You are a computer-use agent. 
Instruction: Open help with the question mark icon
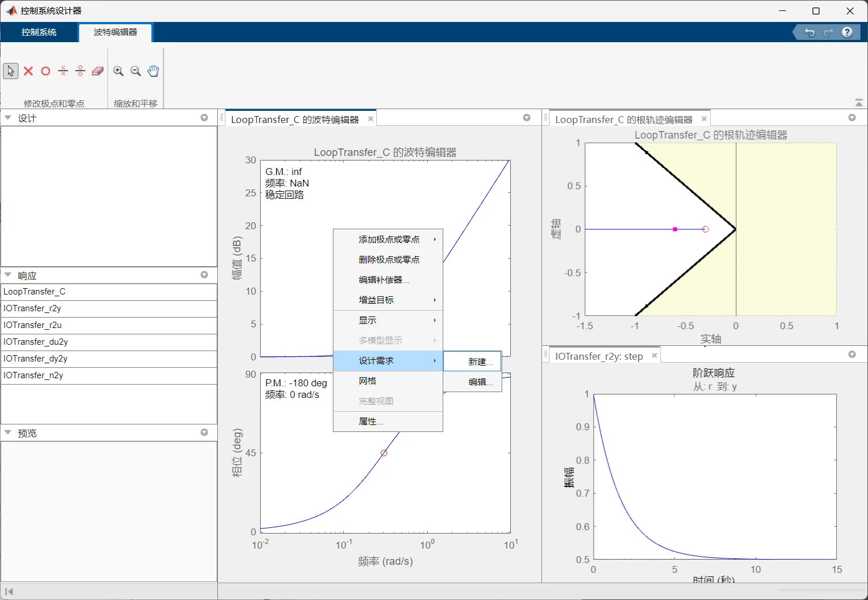(847, 32)
